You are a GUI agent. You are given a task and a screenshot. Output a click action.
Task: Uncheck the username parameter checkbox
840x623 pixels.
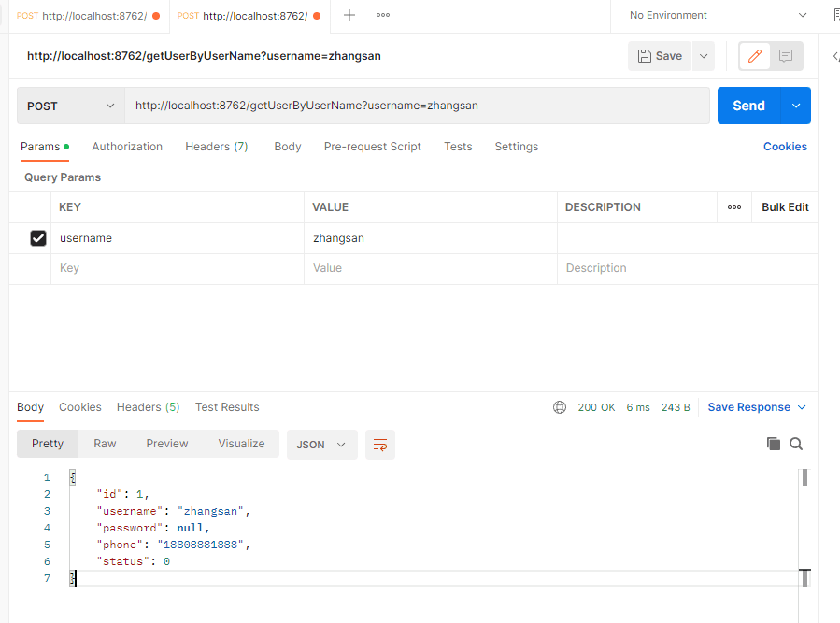38,238
